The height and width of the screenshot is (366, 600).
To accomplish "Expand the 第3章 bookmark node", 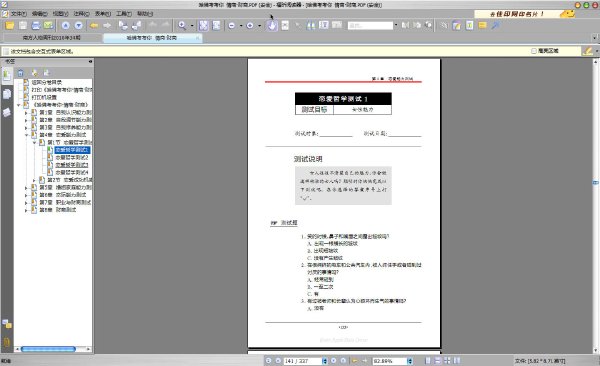I will (x=26, y=128).
